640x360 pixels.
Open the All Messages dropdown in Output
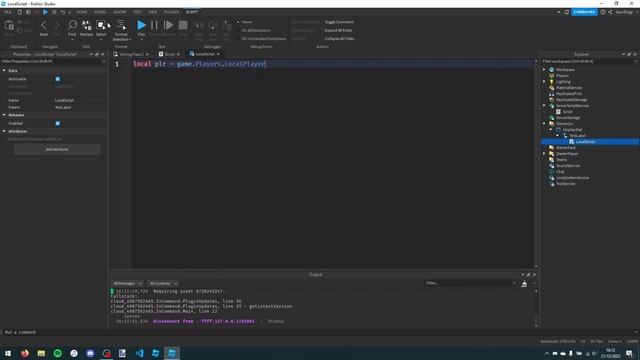[127, 283]
